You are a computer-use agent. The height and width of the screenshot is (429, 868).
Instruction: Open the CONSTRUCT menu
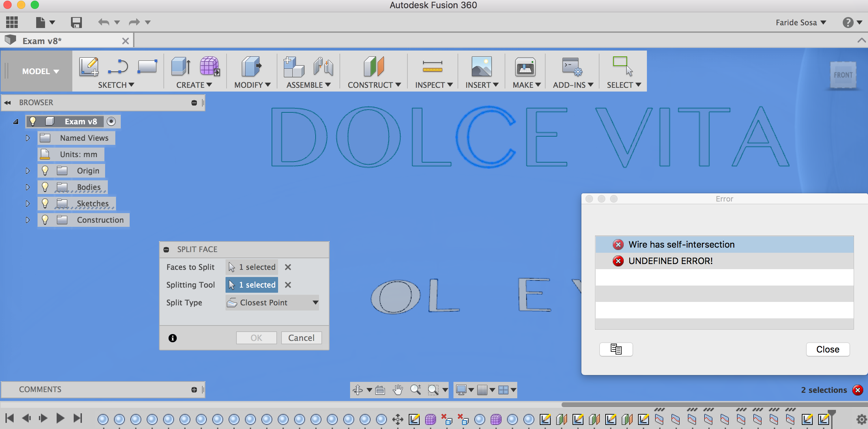click(x=374, y=85)
